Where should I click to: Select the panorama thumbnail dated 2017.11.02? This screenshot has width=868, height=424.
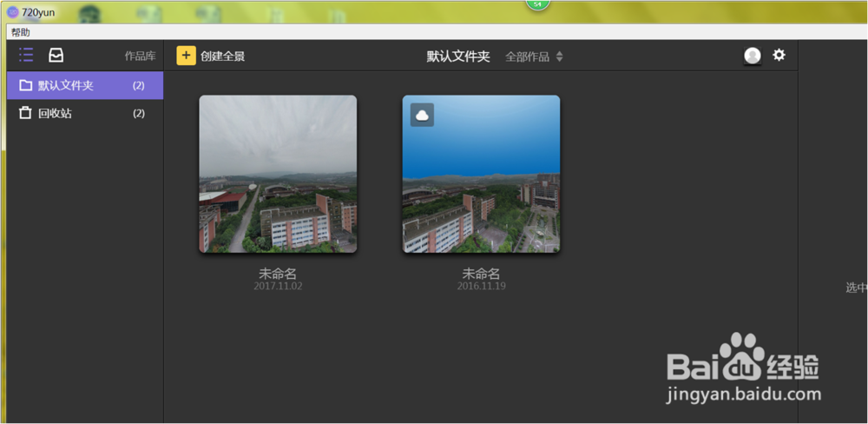click(278, 174)
